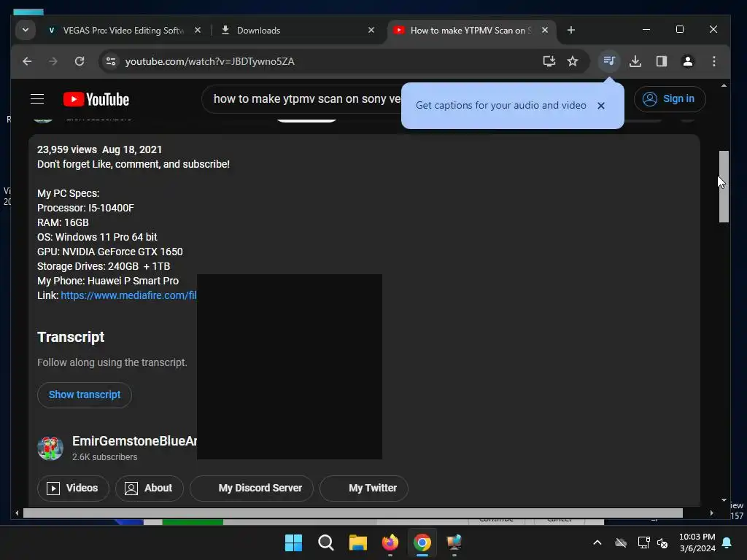Viewport: 747px width, 560px height.
Task: Bookmark this page with the star
Action: [x=573, y=61]
